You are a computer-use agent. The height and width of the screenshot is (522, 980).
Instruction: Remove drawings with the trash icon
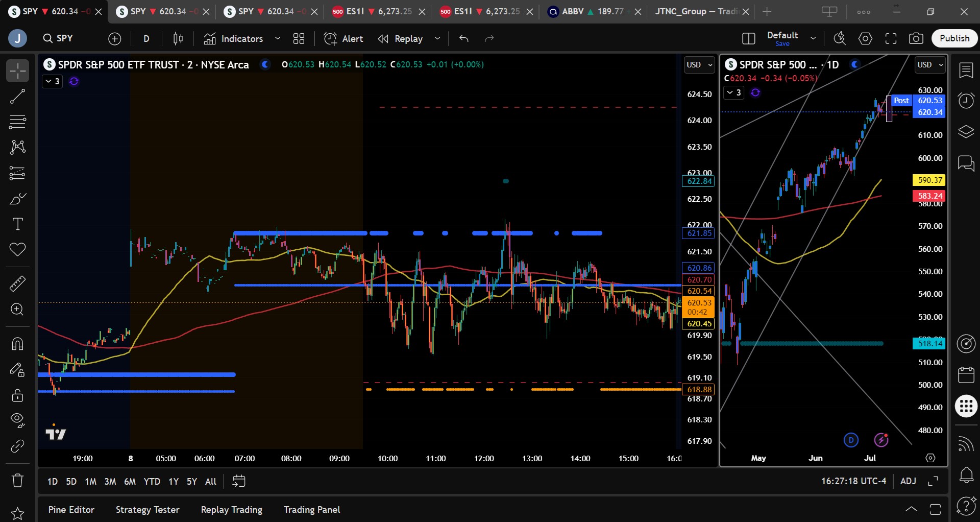[x=17, y=480]
